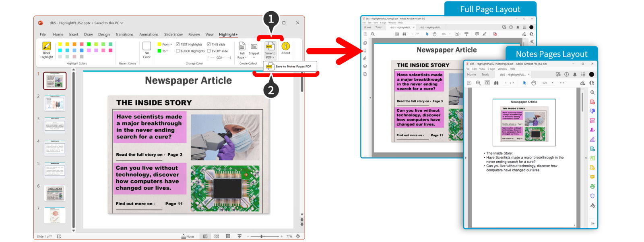Viewport: 644px width, 242px height.
Task: Open Protect shield tool in Notes Pages right pane
Action: pos(592,196)
